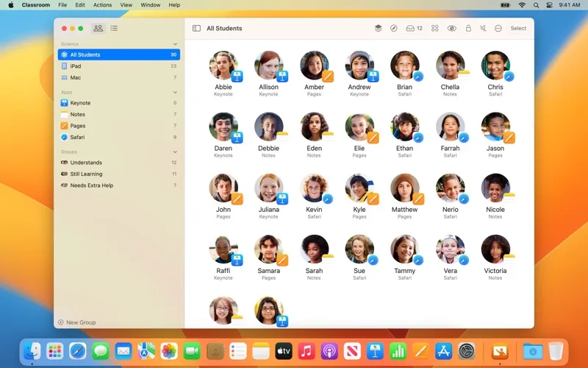Select All Students in the sidebar

[119, 54]
